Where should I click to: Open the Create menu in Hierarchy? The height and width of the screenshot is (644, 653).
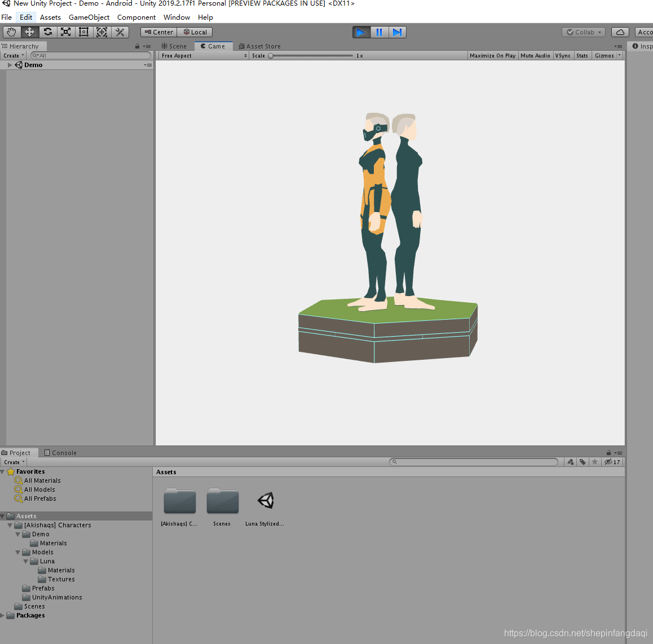coord(12,55)
